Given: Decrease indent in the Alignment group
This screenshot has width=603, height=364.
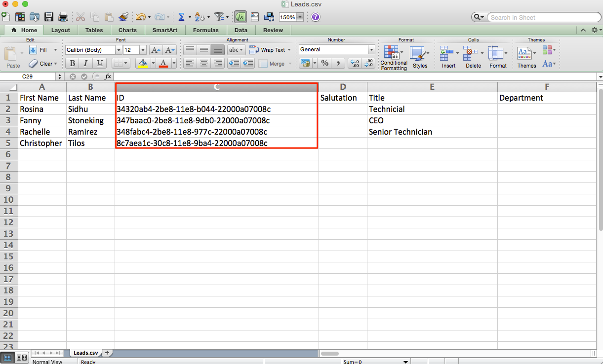Looking at the screenshot, I should click(x=234, y=63).
